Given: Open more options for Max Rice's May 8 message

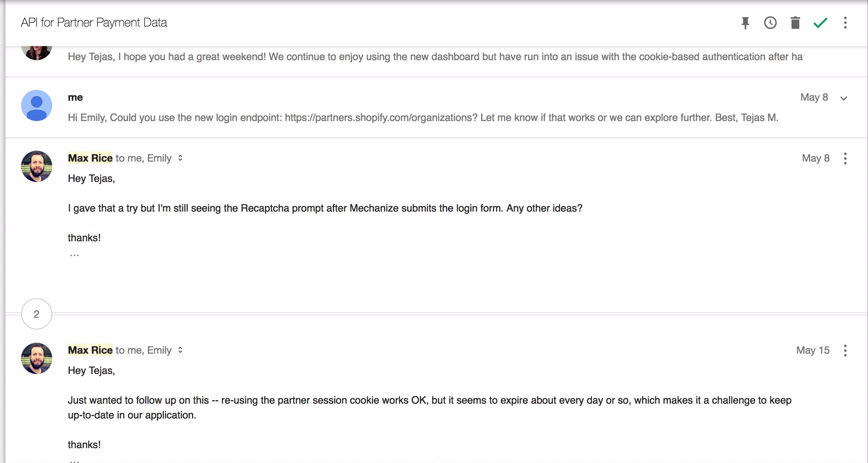Looking at the screenshot, I should click(845, 158).
